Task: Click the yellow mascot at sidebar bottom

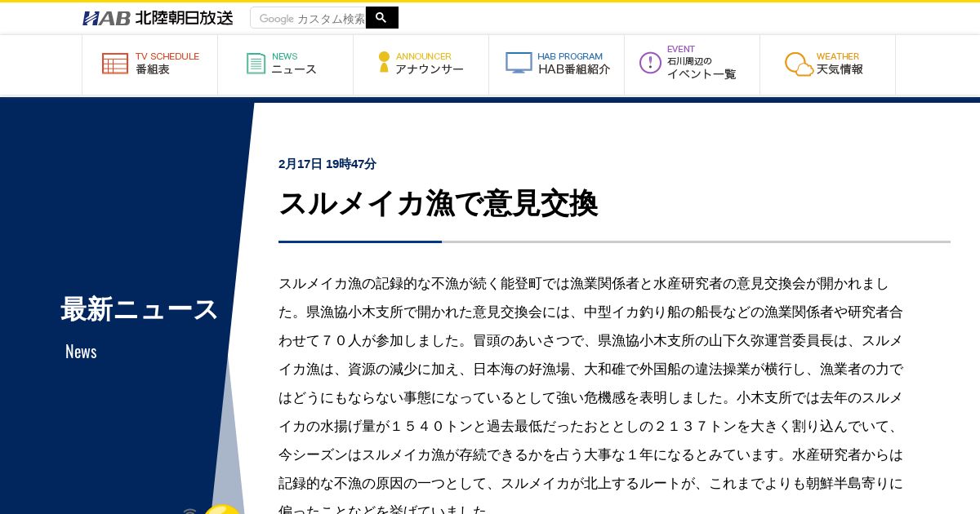Action: point(222,509)
